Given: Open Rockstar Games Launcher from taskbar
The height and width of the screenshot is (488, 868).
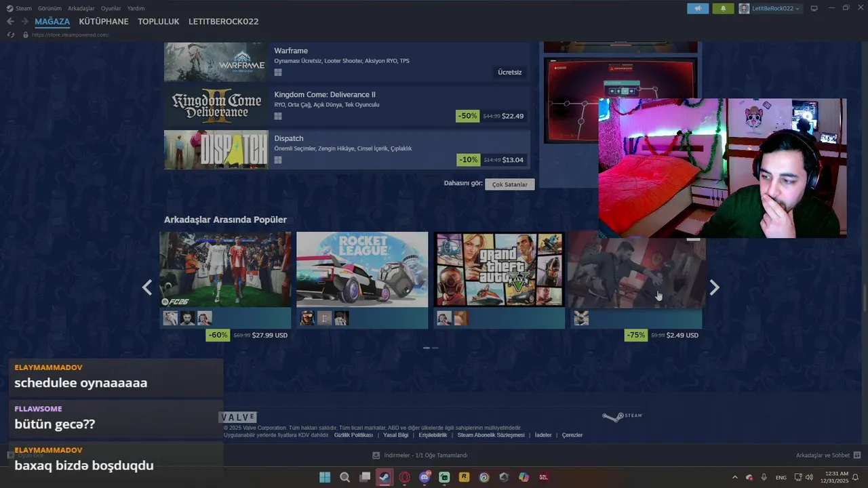Looking at the screenshot, I should (x=464, y=477).
